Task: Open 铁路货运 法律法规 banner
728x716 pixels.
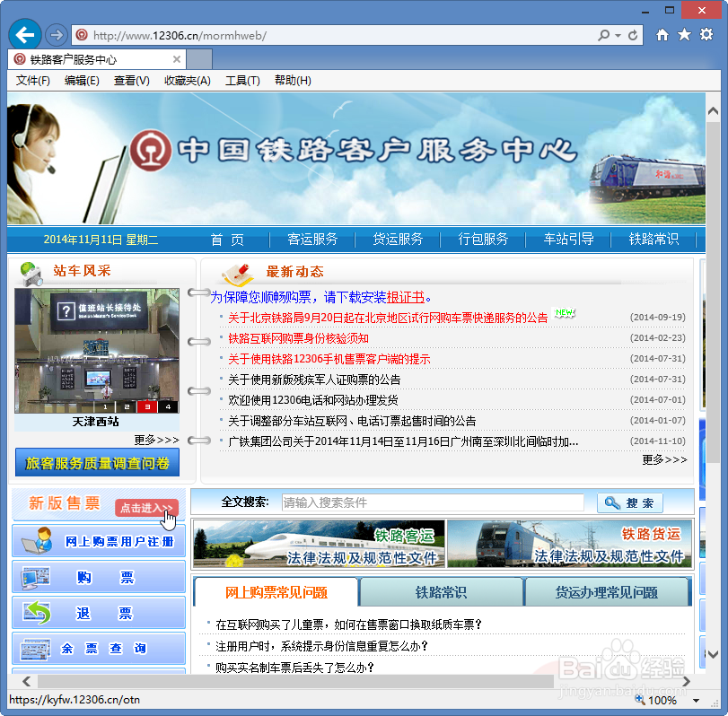Action: tap(569, 544)
